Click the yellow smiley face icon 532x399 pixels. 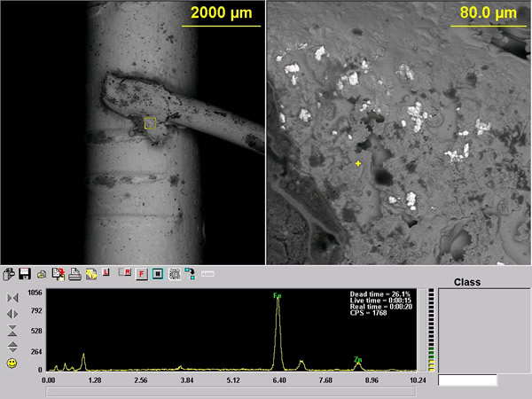point(12,363)
